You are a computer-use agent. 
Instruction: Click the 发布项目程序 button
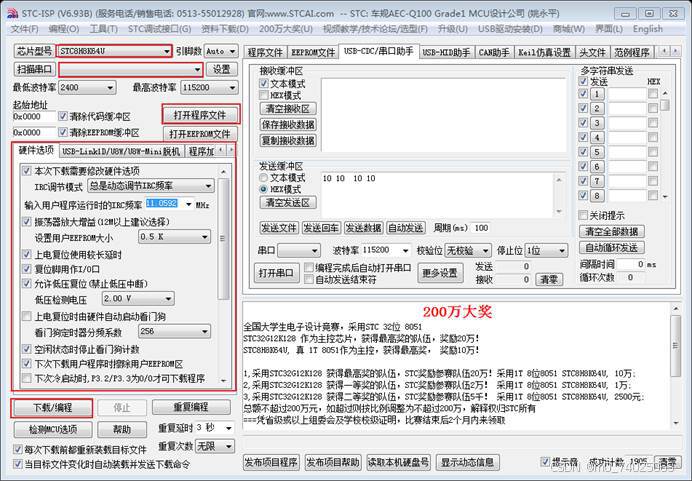[271, 462]
